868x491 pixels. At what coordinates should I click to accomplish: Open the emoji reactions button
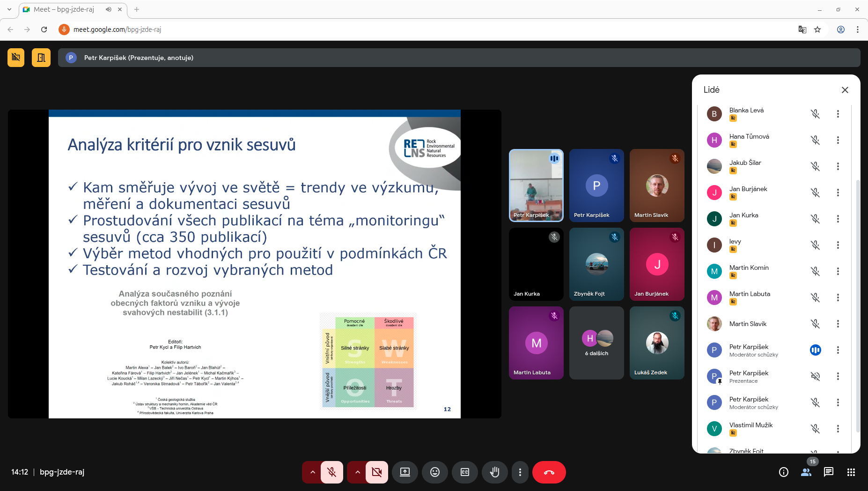434,472
